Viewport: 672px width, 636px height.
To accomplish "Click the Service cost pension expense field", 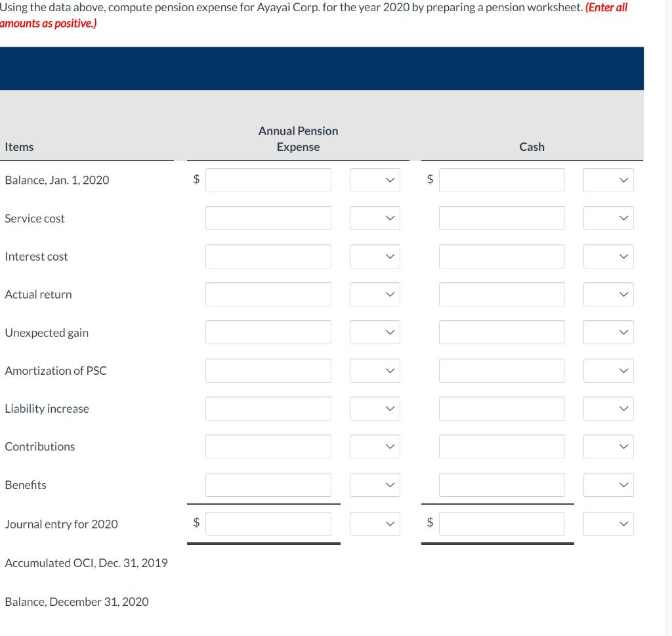I will click(268, 217).
